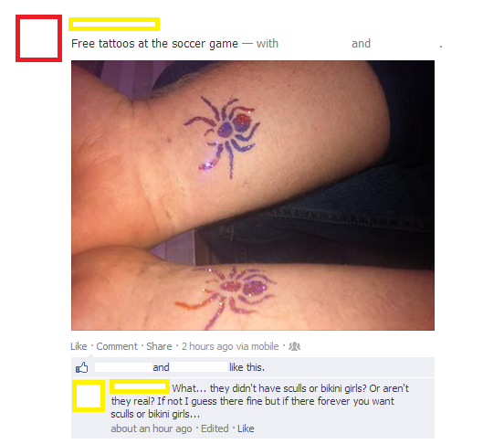Click the thumbs-up likes icon
Image resolution: width=504 pixels, height=444 pixels.
point(81,367)
